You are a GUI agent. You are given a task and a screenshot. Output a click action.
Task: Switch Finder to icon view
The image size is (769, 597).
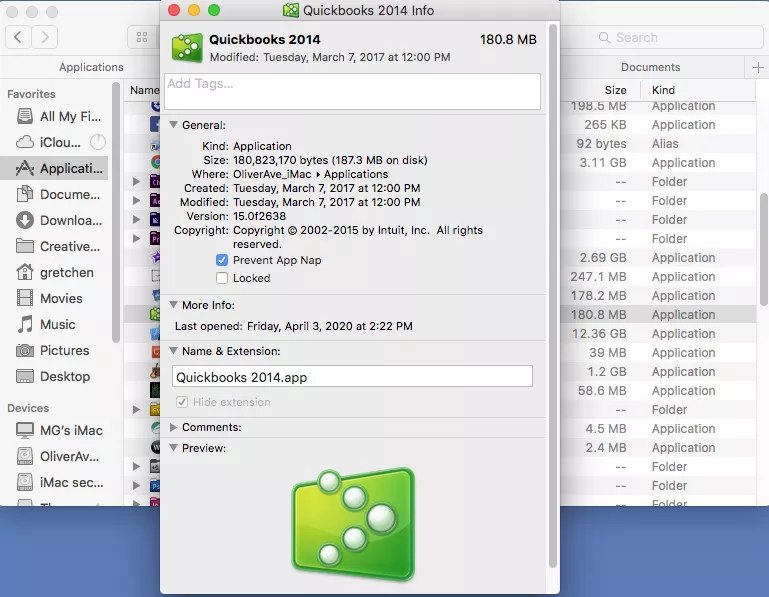142,37
